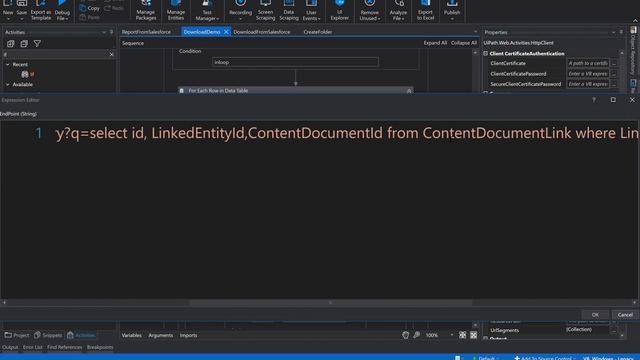Open the Error List panel

33,347
